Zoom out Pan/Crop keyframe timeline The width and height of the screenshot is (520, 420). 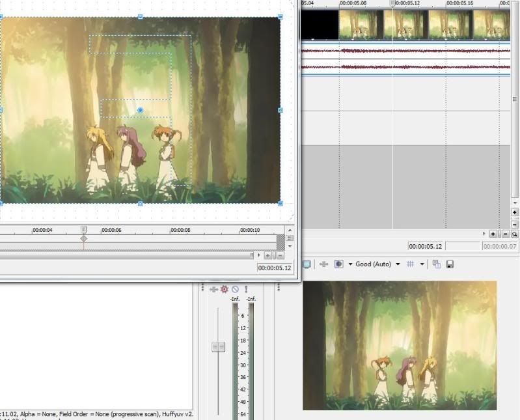[x=281, y=255]
